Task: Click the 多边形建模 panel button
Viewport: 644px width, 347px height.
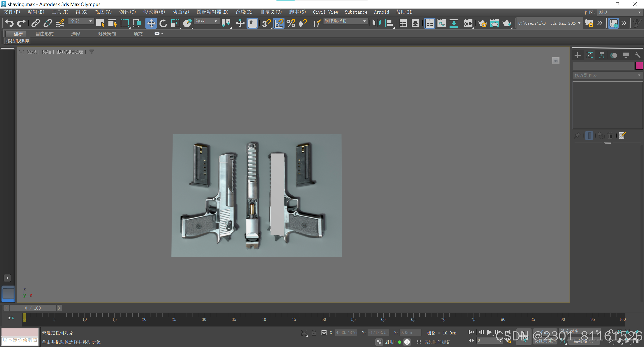Action: [x=18, y=41]
